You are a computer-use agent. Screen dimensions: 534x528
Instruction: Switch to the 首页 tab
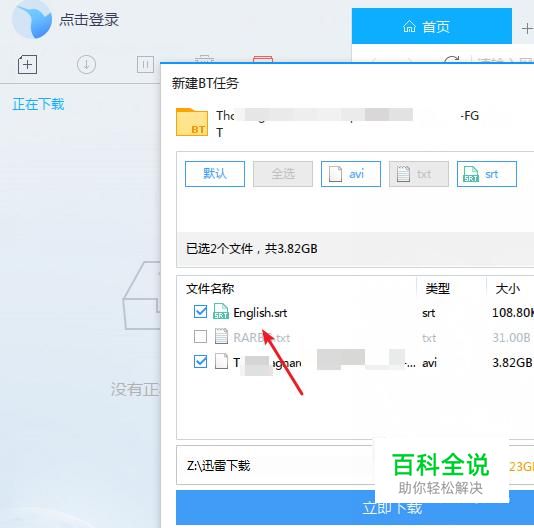(x=431, y=26)
